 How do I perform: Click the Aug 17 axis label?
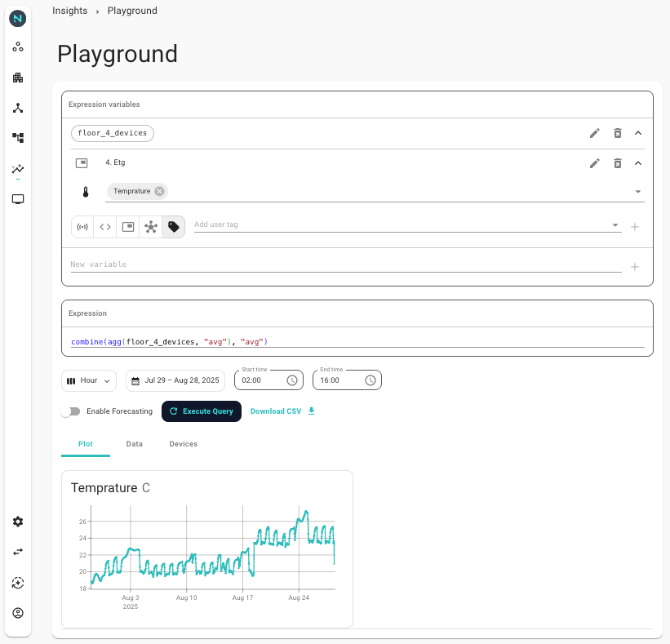point(242,597)
